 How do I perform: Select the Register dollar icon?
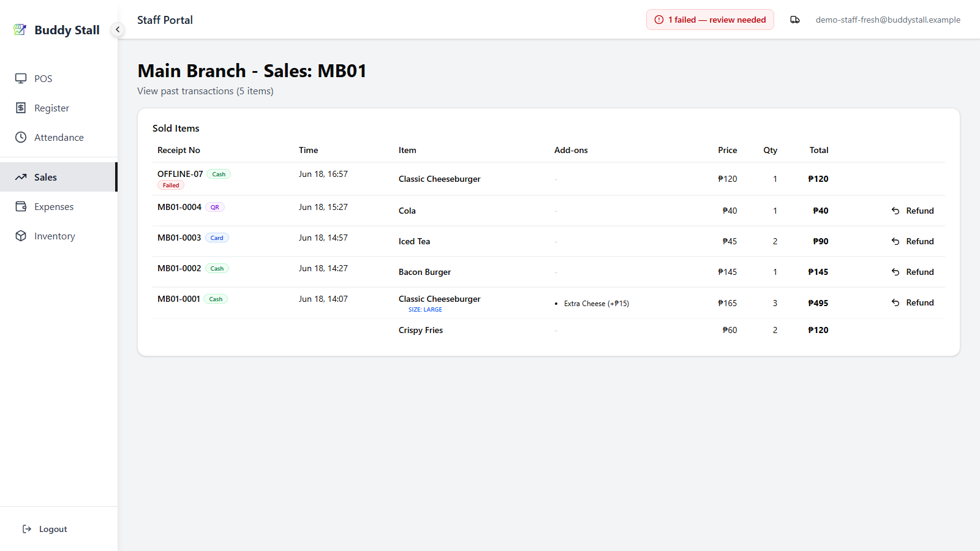point(21,108)
